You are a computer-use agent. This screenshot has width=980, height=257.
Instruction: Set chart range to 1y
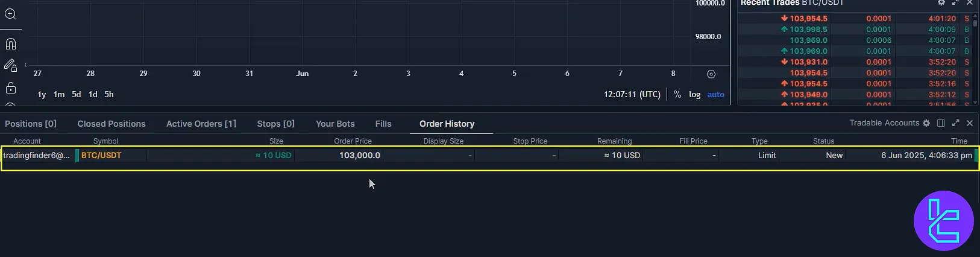(42, 94)
